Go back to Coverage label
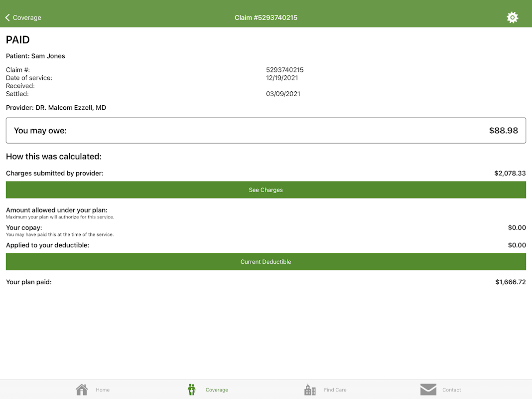This screenshot has height=399, width=532. point(27,17)
